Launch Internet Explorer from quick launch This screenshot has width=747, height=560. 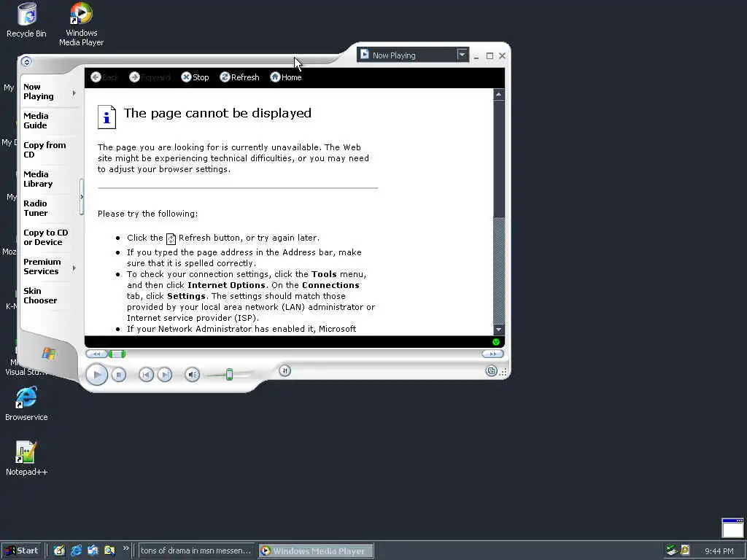[x=76, y=551]
